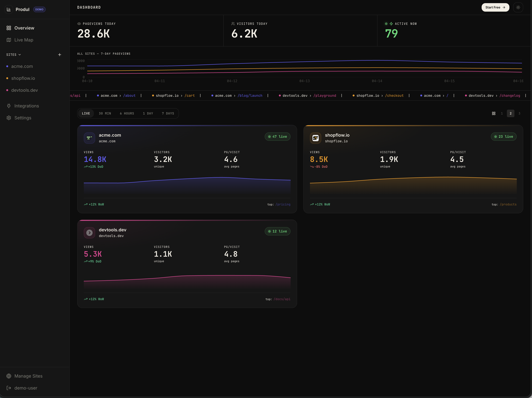Select shopflow.io orange dot in sidebar
This screenshot has width=532, height=398.
click(x=7, y=78)
